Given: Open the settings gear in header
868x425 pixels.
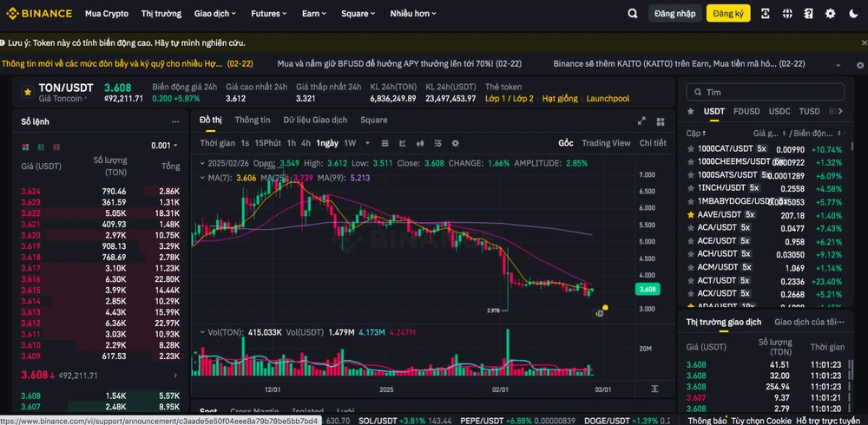Looking at the screenshot, I should click(x=831, y=13).
